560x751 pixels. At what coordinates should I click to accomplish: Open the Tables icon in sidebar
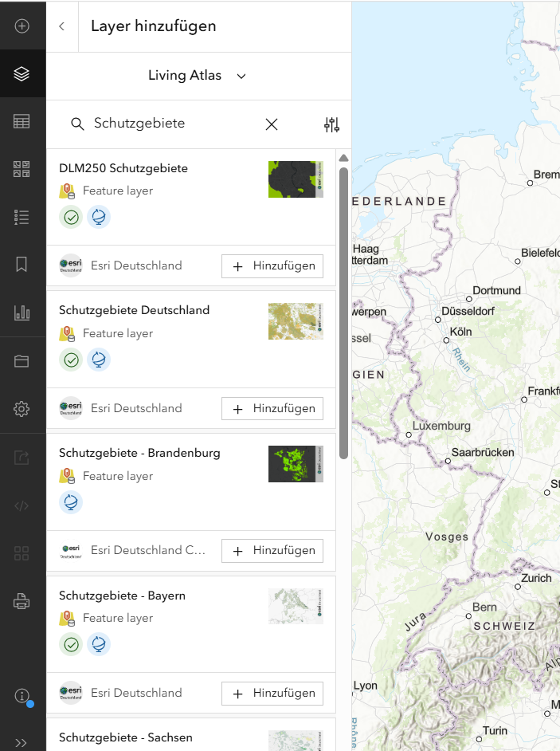pyautogui.click(x=22, y=121)
